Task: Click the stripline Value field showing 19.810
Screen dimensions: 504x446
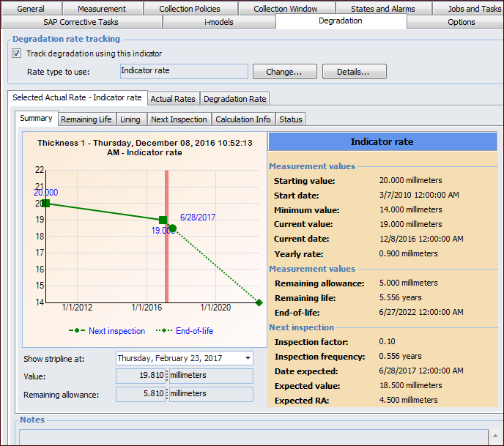Action: tap(141, 376)
